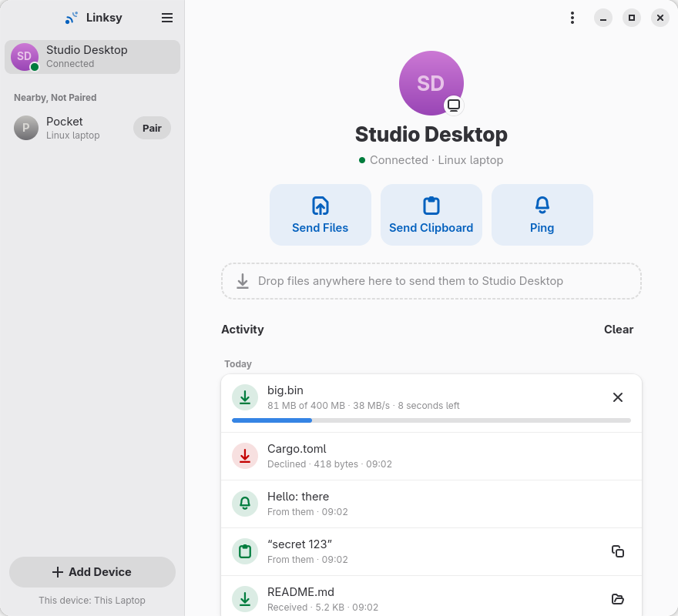Ping Studio Desktop
Image resolution: width=678 pixels, height=616 pixels.
point(542,215)
